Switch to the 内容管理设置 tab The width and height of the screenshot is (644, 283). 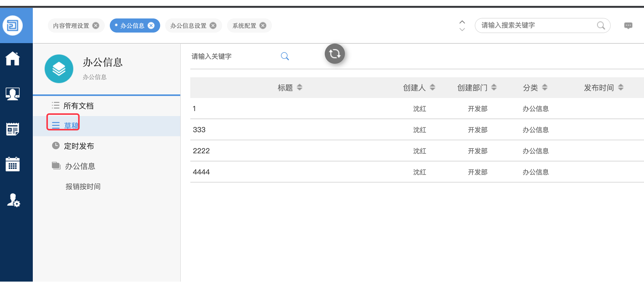(71, 25)
